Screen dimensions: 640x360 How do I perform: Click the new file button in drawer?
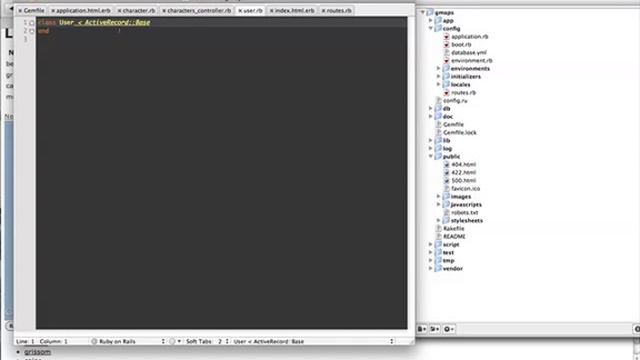click(x=422, y=329)
